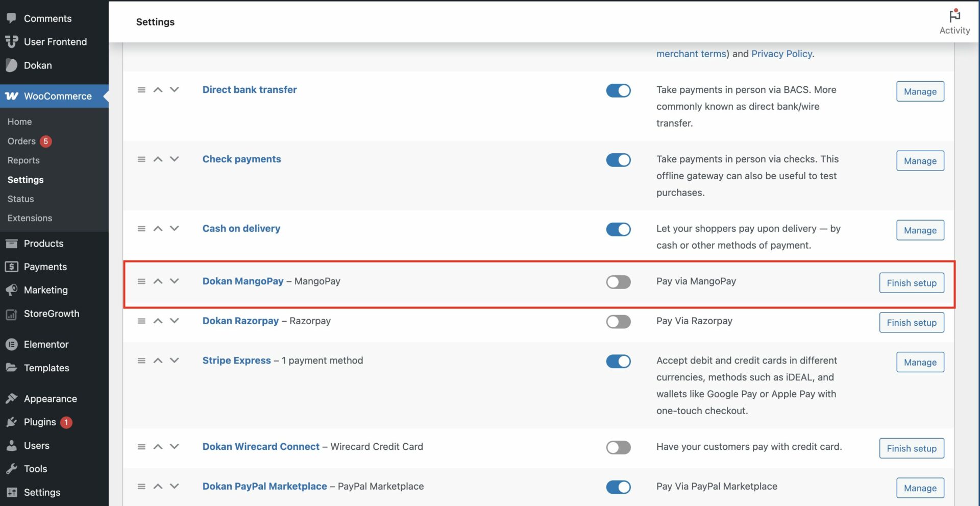Enable the Dokan Wirecard Connect toggle
980x506 pixels.
(618, 447)
